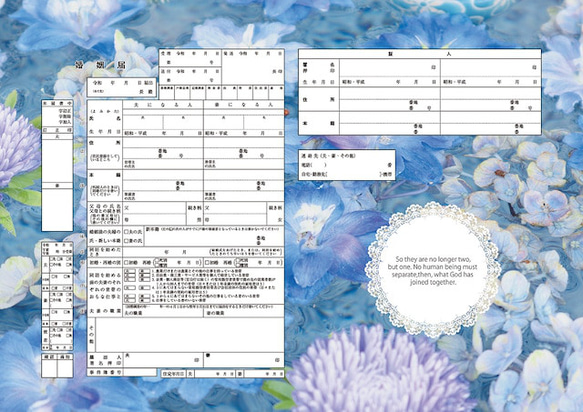Click the first witness 住所 field
583x412 pixels.
point(390,99)
